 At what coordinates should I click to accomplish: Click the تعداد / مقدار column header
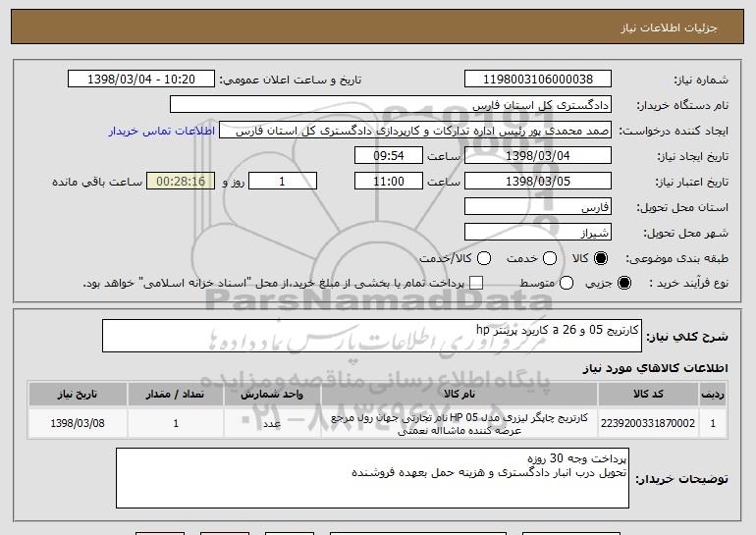pos(176,395)
